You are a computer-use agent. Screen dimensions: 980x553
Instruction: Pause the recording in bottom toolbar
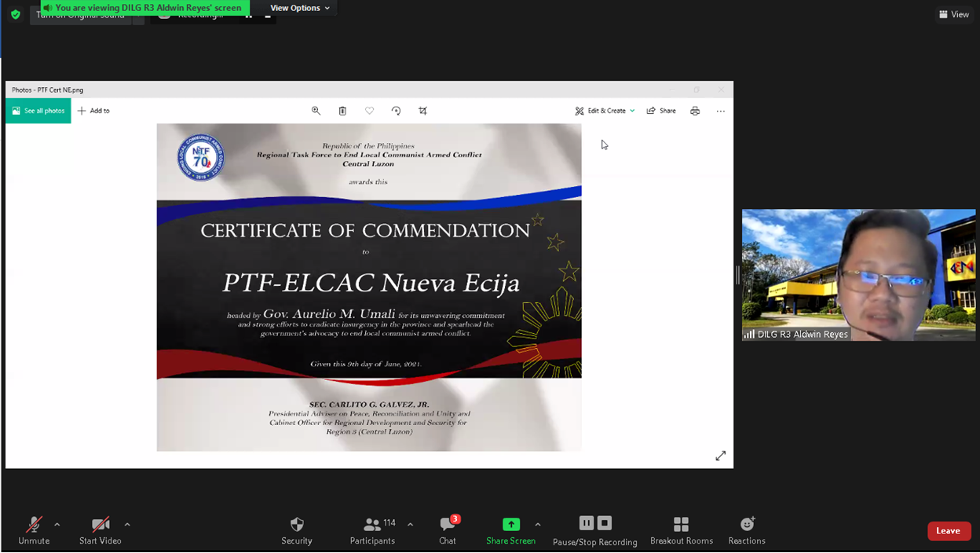coord(587,523)
